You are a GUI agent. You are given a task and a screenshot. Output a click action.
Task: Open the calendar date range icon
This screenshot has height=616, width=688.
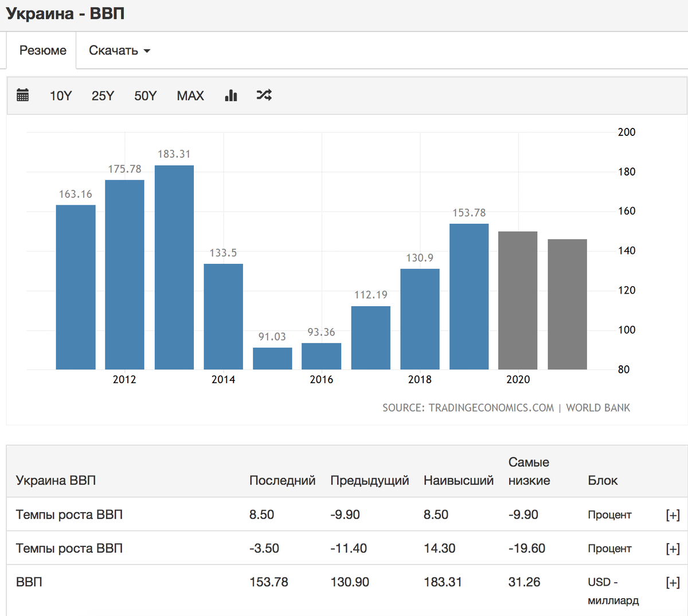(23, 95)
